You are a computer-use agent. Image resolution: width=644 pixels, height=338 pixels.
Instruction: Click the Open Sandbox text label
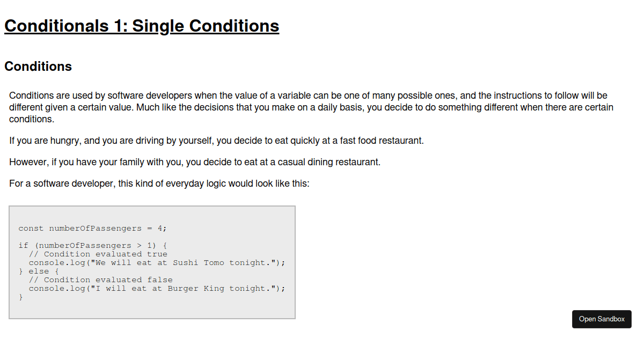click(601, 319)
